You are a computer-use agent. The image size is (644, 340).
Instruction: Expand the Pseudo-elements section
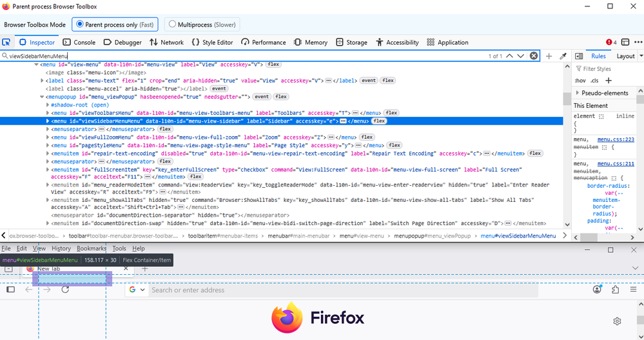tap(578, 93)
